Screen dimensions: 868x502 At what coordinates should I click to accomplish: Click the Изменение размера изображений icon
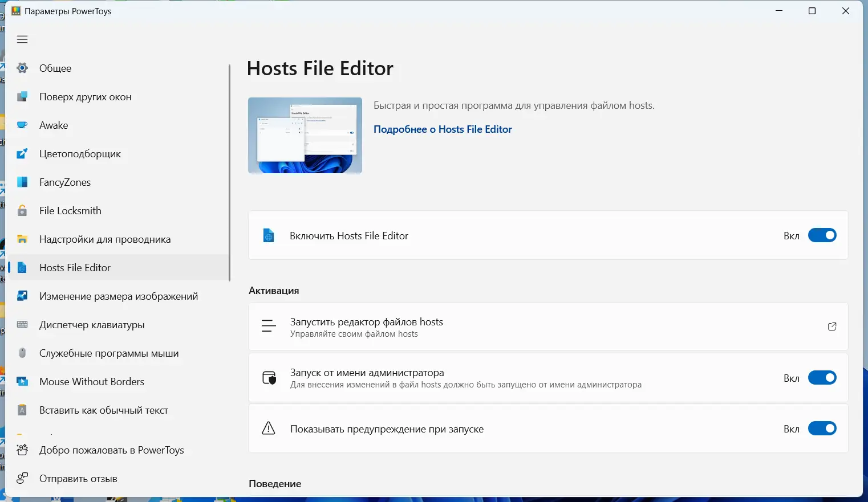pos(22,296)
